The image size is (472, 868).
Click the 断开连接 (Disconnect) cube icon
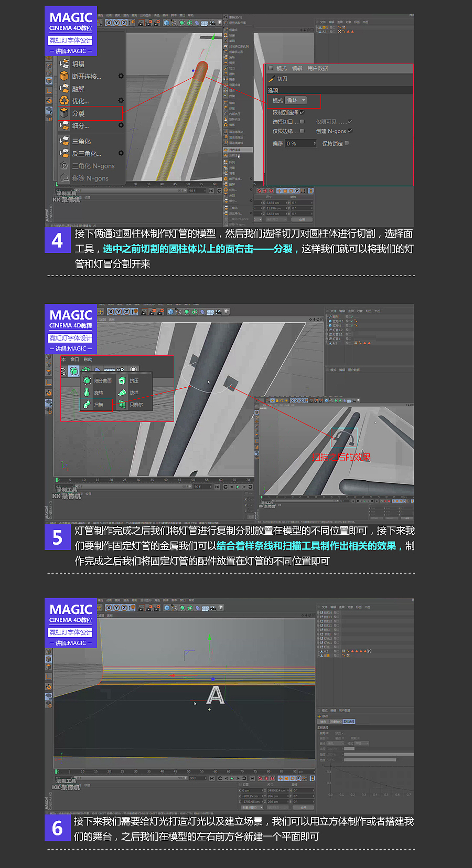64,77
